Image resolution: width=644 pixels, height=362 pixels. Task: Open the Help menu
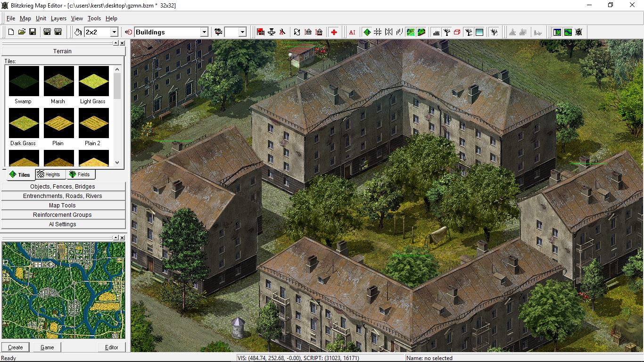pos(112,18)
